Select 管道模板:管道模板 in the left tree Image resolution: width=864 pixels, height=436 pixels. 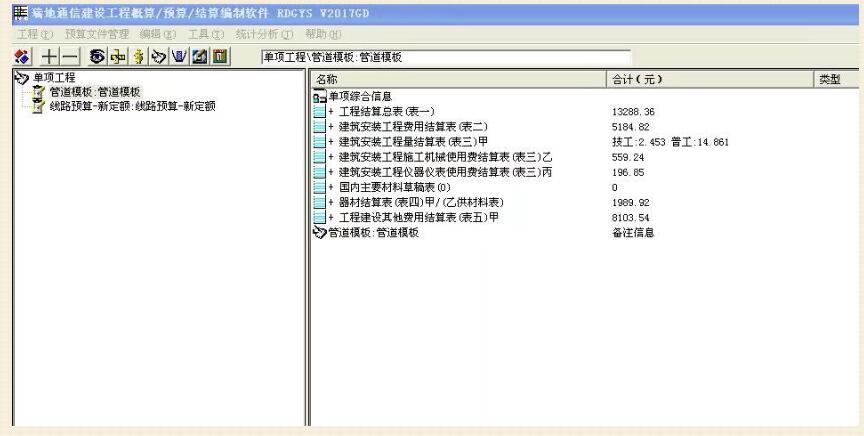click(95, 92)
